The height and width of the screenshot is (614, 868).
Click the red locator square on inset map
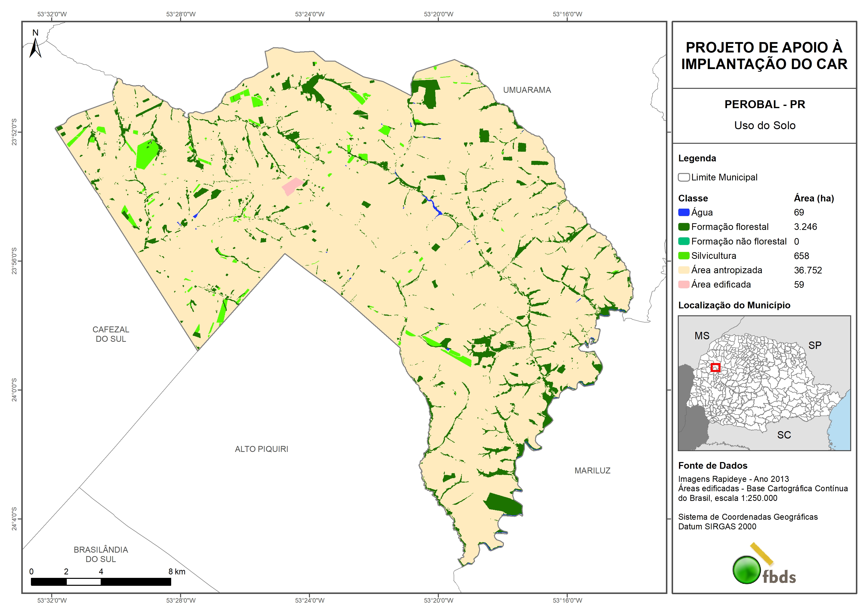(x=715, y=367)
